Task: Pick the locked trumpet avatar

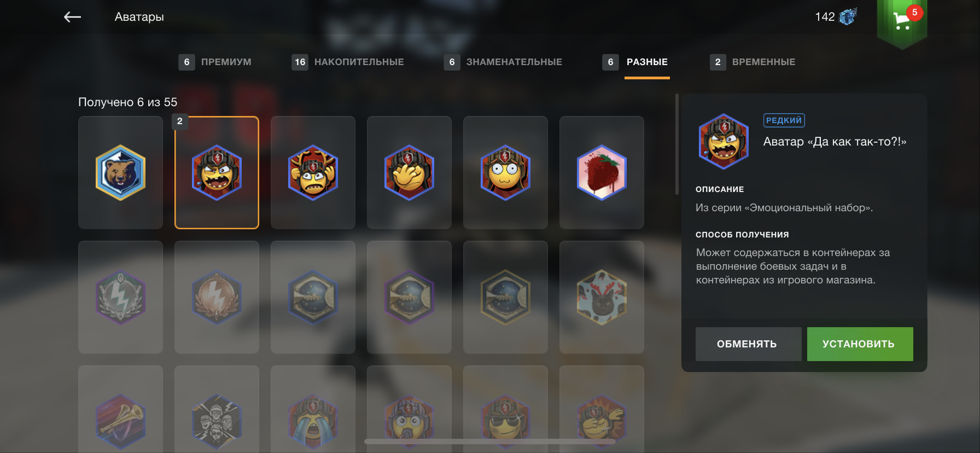Action: click(120, 409)
